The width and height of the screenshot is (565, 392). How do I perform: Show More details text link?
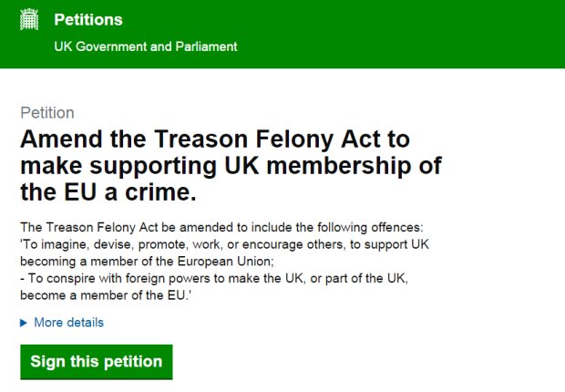pyautogui.click(x=68, y=323)
